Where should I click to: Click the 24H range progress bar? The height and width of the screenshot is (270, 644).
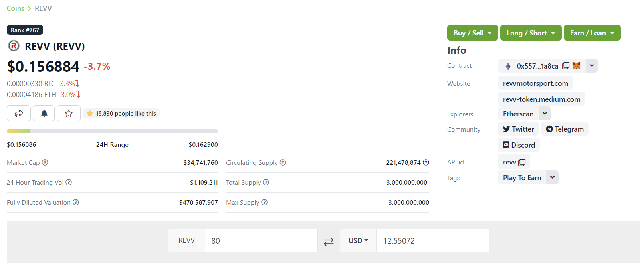(x=112, y=131)
